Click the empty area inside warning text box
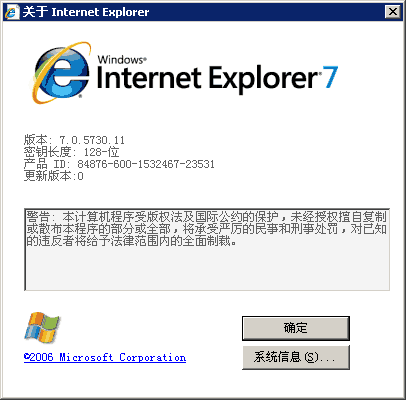406x400 pixels. [207, 268]
